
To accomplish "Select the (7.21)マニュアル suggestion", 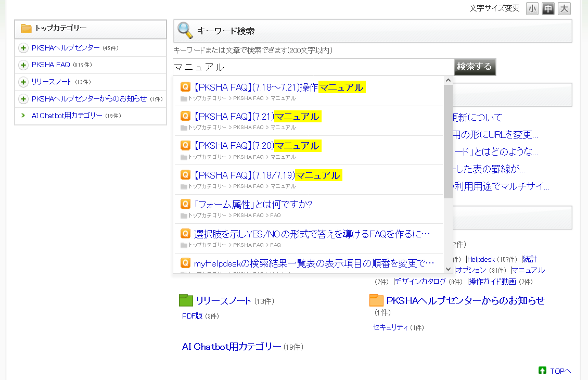I will [257, 117].
